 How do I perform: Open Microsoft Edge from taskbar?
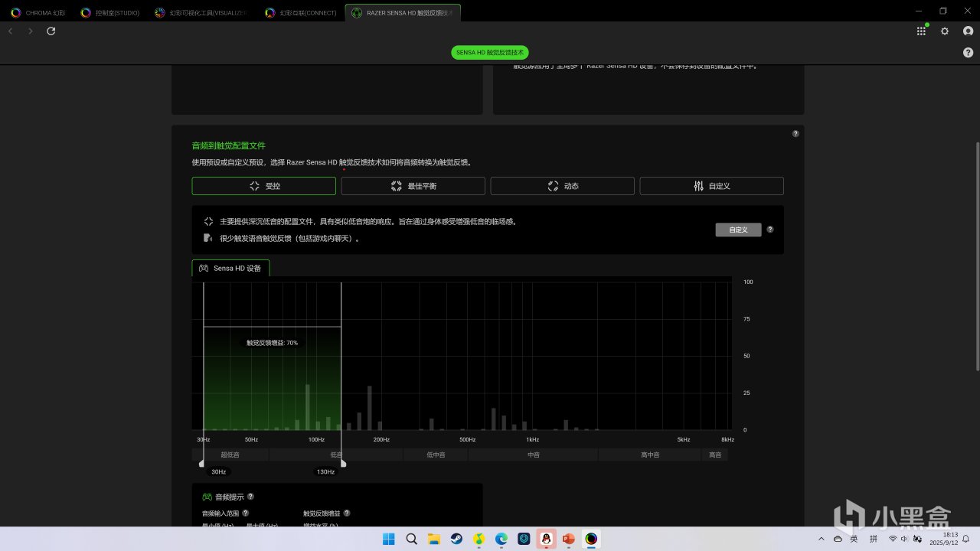point(501,539)
